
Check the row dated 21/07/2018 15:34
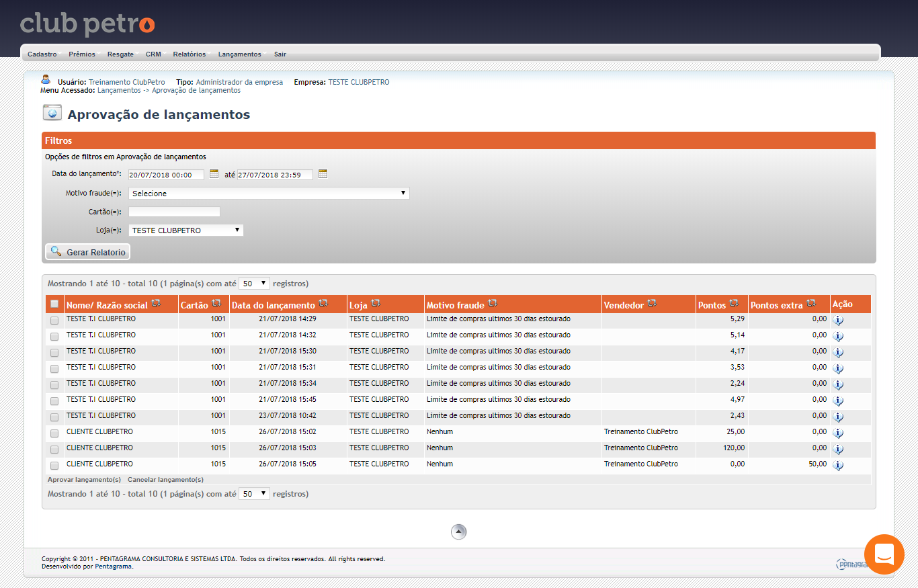54,385
